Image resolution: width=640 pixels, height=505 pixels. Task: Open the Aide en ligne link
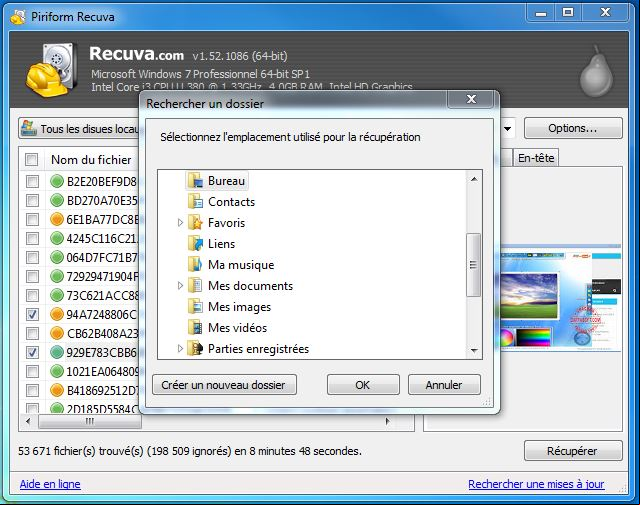[50, 484]
